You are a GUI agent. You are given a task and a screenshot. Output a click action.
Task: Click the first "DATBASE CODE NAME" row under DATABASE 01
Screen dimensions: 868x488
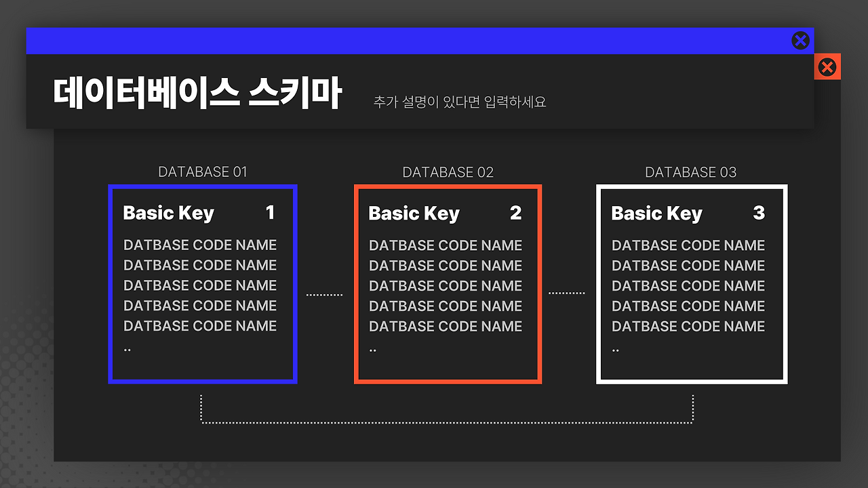point(200,245)
